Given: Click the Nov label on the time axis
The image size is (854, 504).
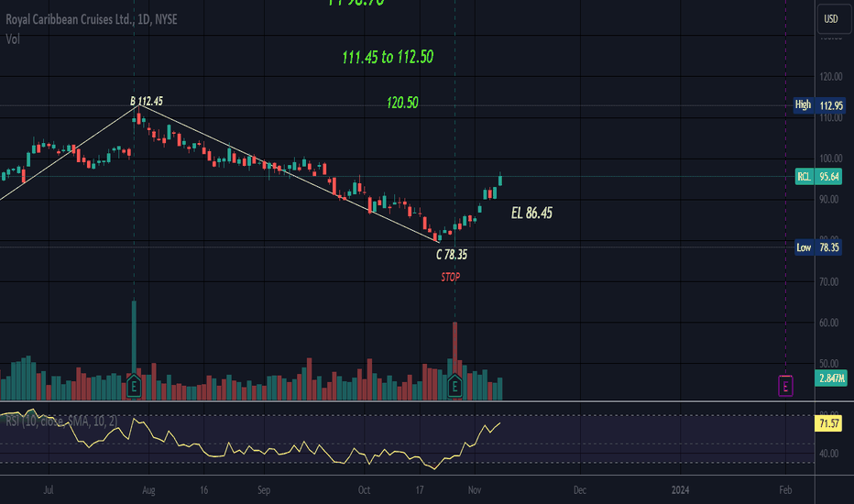Looking at the screenshot, I should pos(475,490).
